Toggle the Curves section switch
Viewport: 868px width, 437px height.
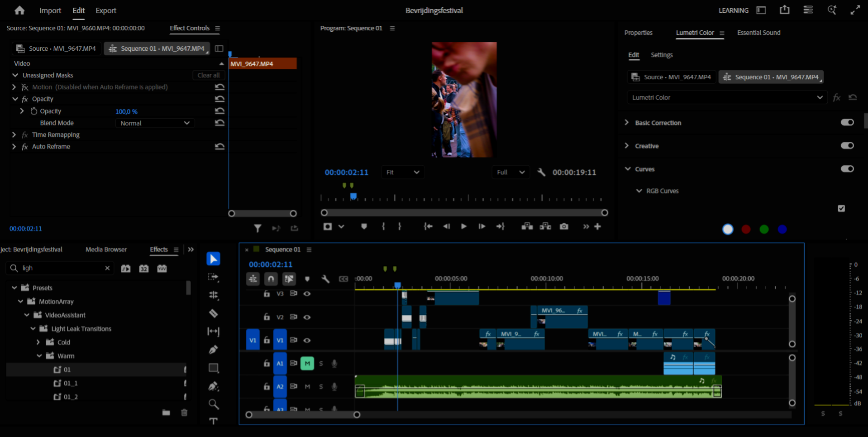(847, 169)
